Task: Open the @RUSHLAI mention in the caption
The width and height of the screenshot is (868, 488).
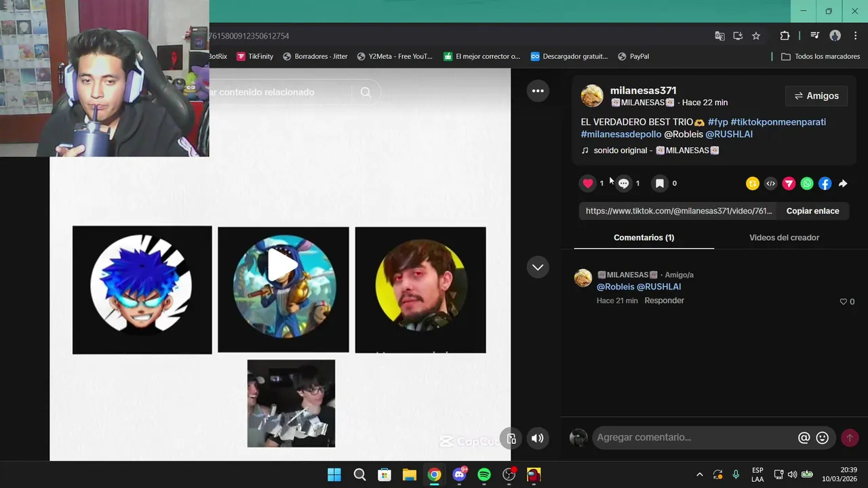Action: tap(729, 134)
